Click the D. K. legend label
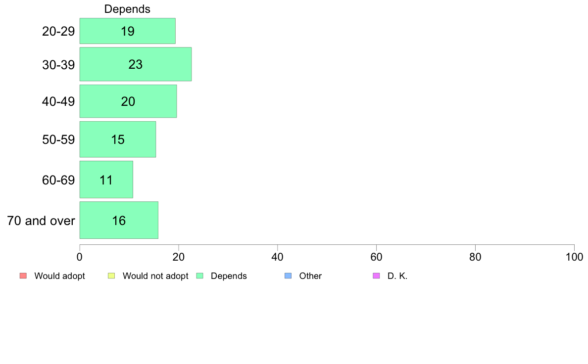 (397, 276)
